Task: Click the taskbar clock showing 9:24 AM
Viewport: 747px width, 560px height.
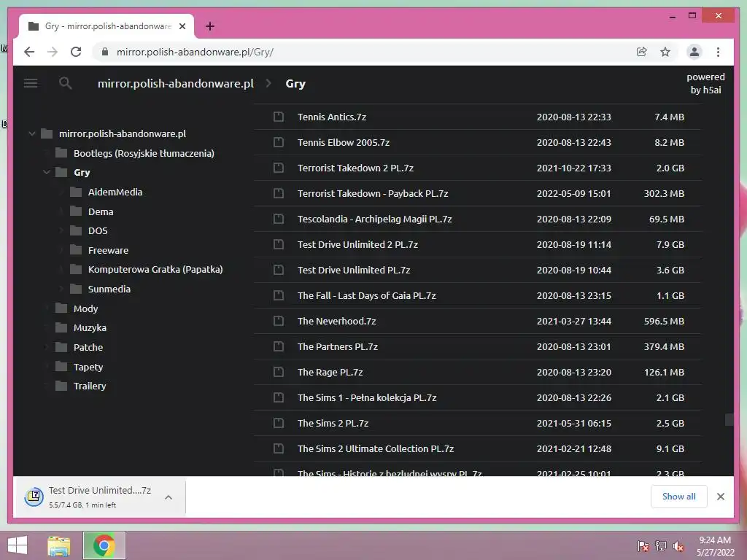Action: 715,546
